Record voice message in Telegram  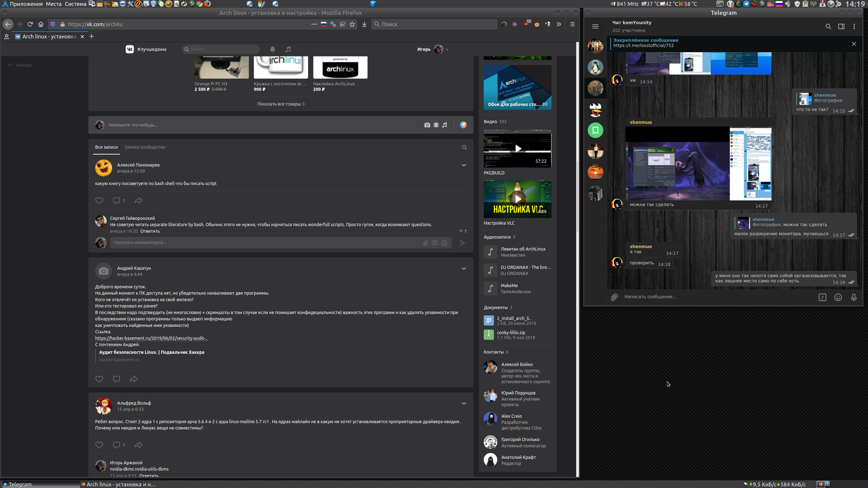click(x=854, y=297)
